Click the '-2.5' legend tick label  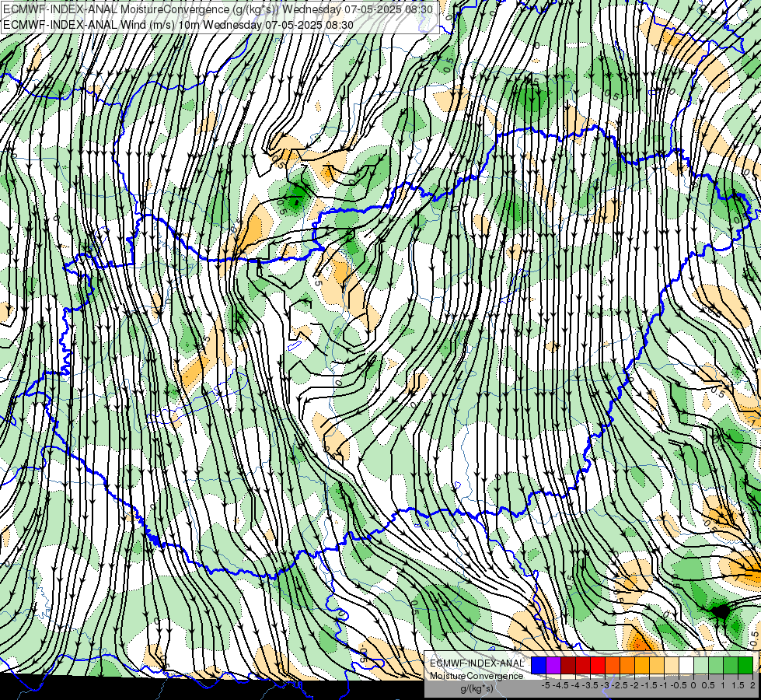coord(620,685)
